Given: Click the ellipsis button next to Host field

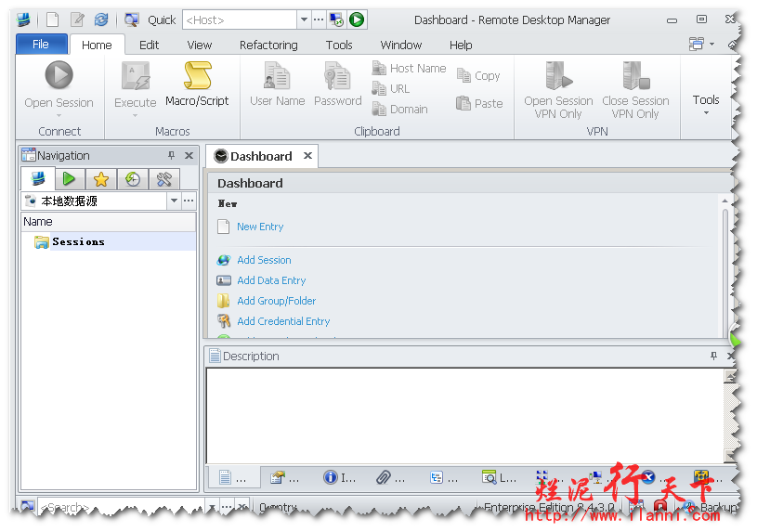Looking at the screenshot, I should pos(319,20).
